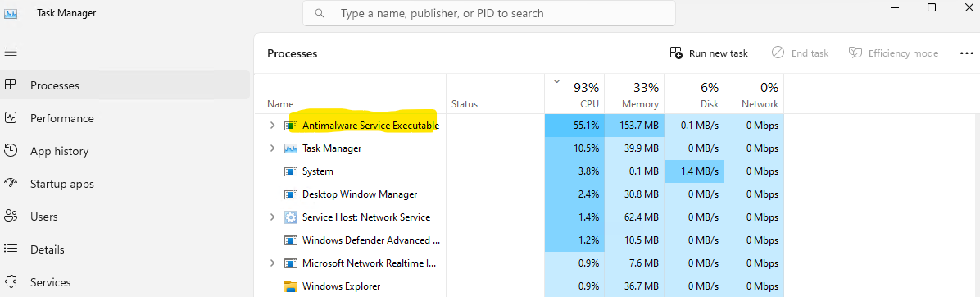Screen dimensions: 980x297
Task: Click the End task button
Action: (800, 53)
